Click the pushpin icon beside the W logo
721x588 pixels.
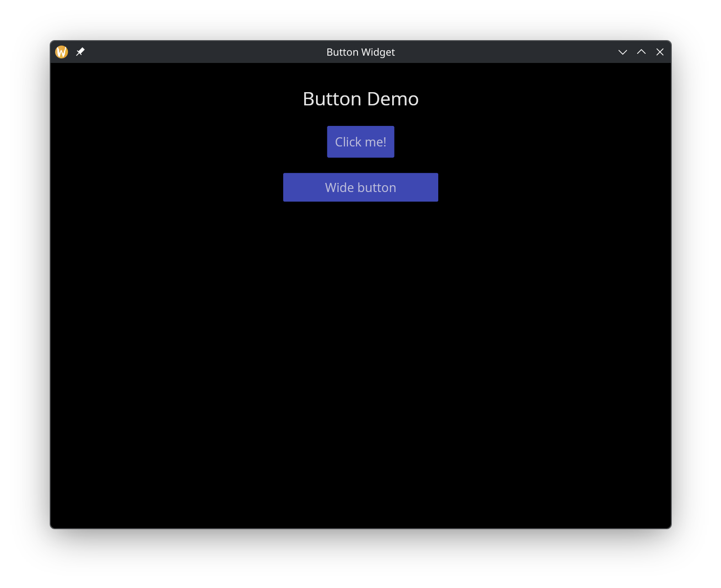pos(80,52)
